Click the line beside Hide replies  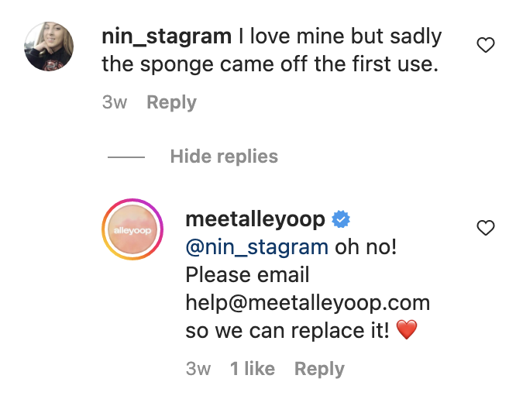[126, 157]
